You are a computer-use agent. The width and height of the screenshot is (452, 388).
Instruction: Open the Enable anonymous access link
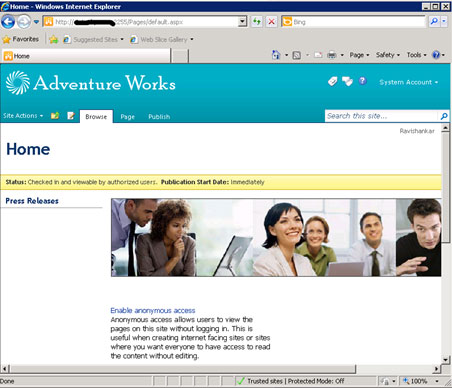click(x=153, y=310)
